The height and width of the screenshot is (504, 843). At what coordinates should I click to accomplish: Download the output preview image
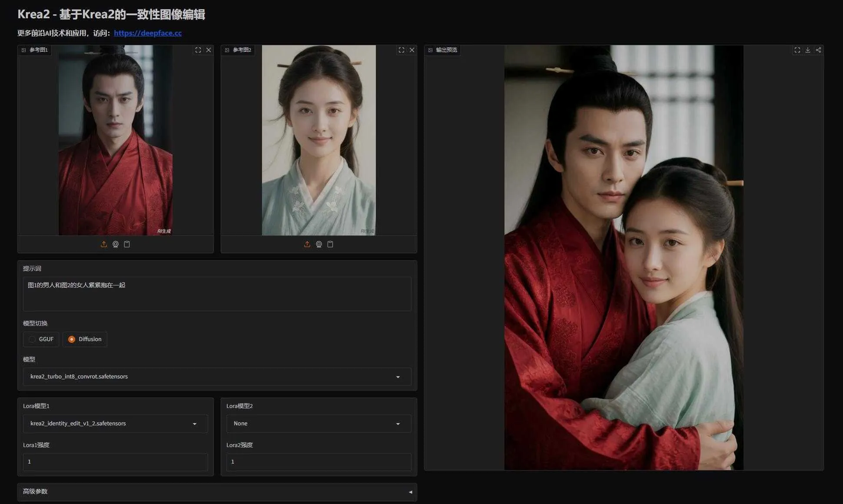point(808,50)
